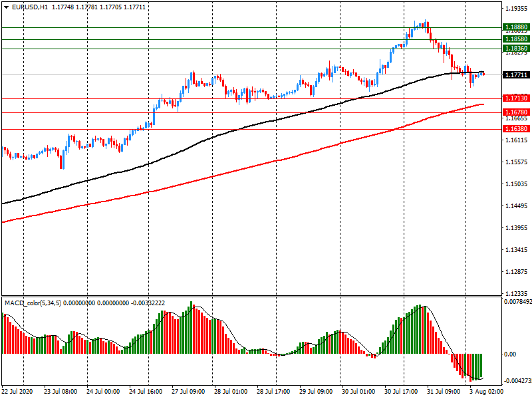This screenshot has width=532, height=399.
Task: Select the EURUSD,H1 chart title text
Action: [x=30, y=7]
